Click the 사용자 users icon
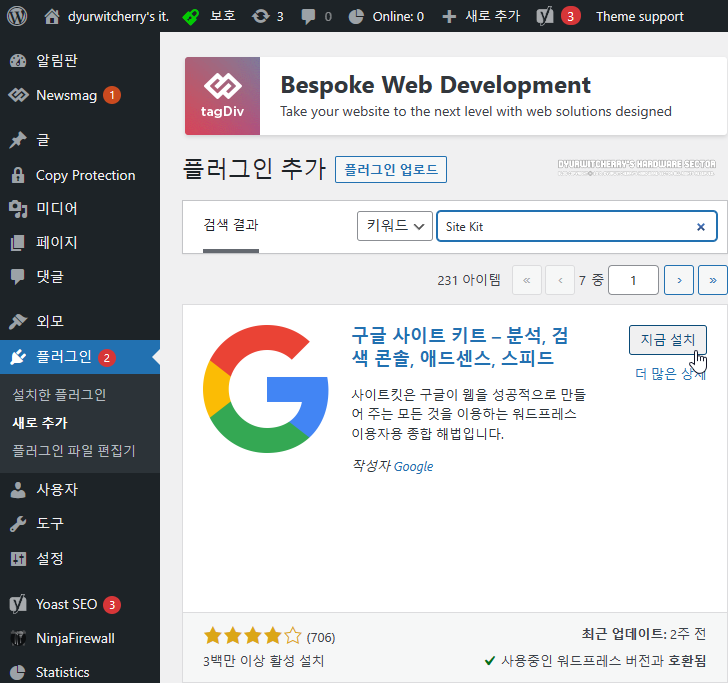 18,489
